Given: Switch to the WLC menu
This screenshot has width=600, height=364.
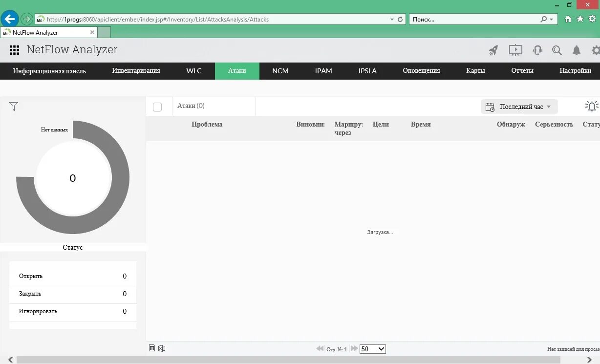Looking at the screenshot, I should (194, 71).
